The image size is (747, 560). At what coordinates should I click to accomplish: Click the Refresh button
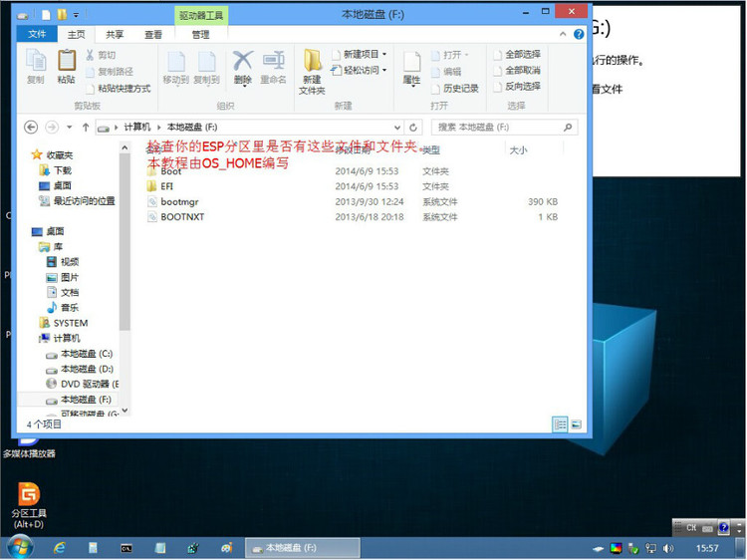click(413, 128)
